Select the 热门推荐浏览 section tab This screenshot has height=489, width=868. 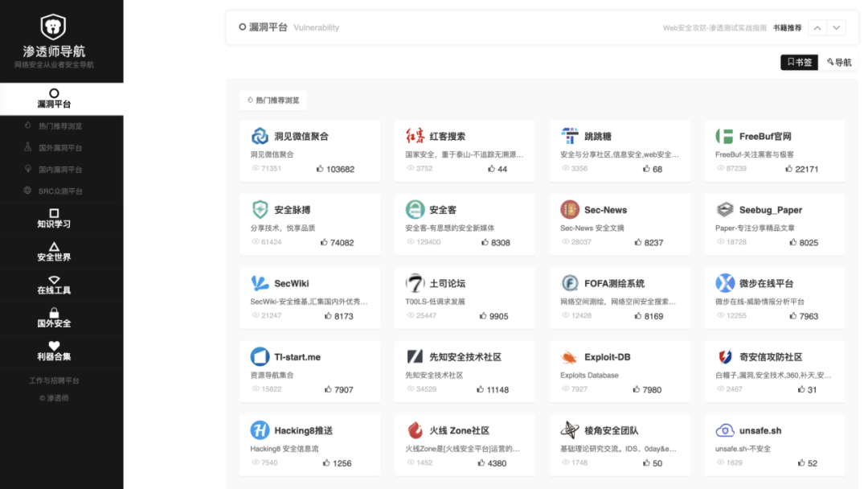pyautogui.click(x=273, y=101)
